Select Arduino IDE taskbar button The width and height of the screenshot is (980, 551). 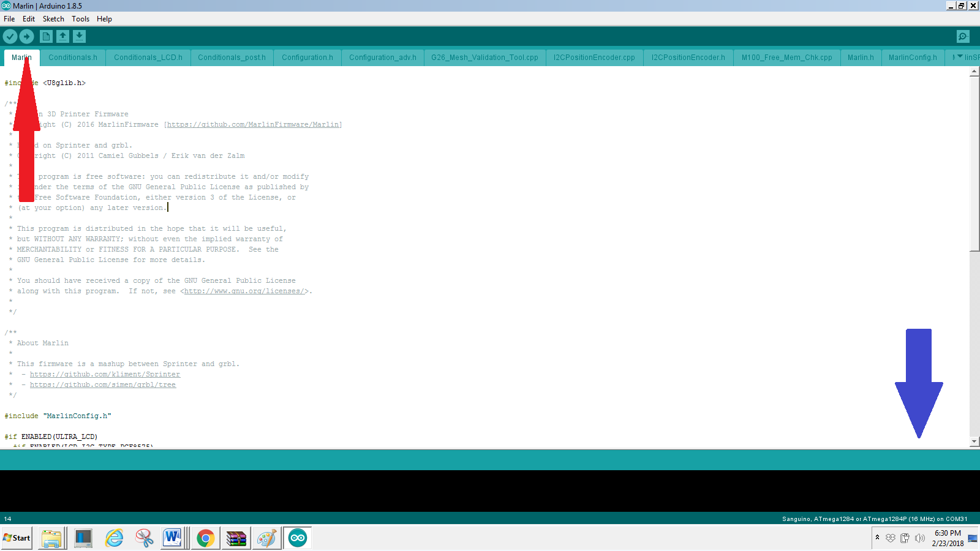point(298,538)
